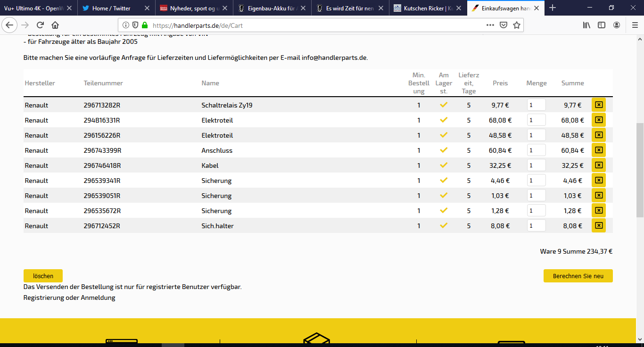Click the Name column header

pos(210,83)
